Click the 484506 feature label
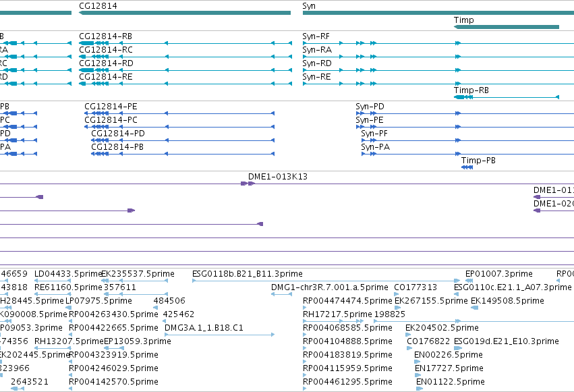The height and width of the screenshot is (392, 574). 169,301
